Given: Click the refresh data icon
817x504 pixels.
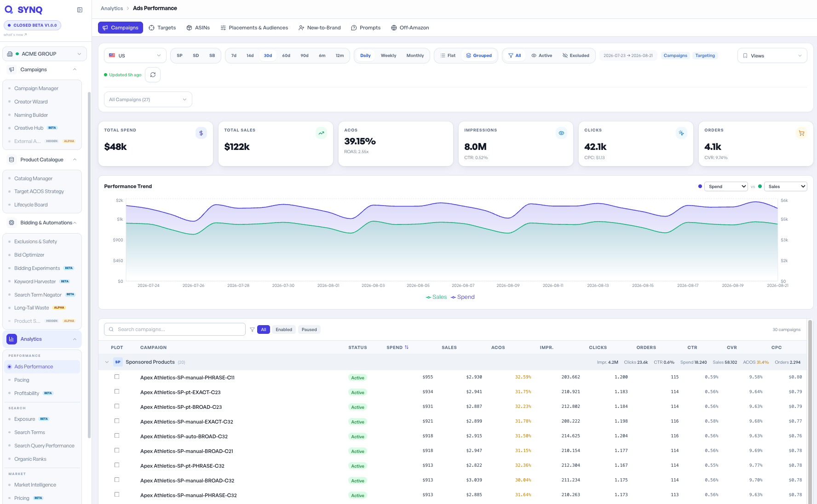Looking at the screenshot, I should (153, 74).
